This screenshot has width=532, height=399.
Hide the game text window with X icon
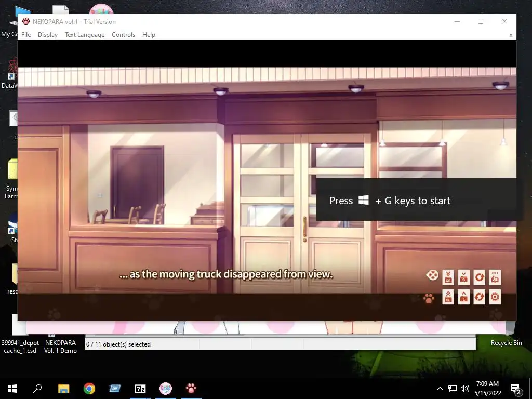432,275
